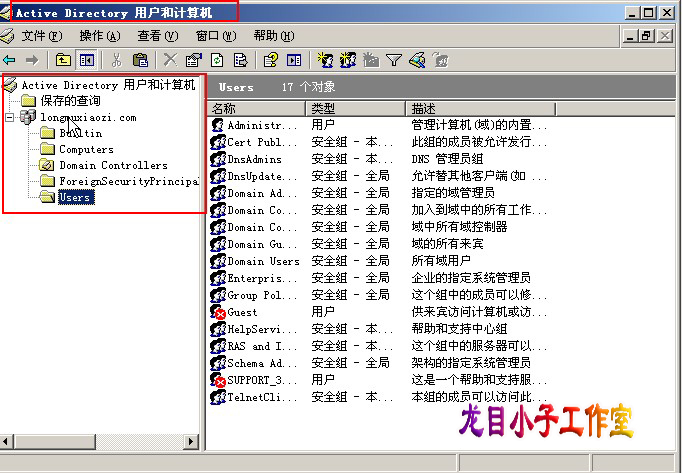This screenshot has width=682, height=473.
Task: Open the 帮助(H) menu
Action: point(274,36)
